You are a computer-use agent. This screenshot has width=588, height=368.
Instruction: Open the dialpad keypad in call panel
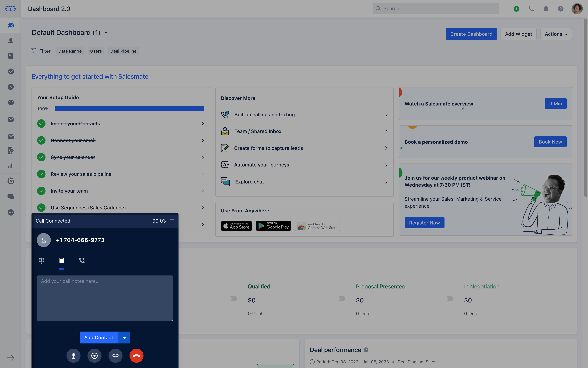41,260
